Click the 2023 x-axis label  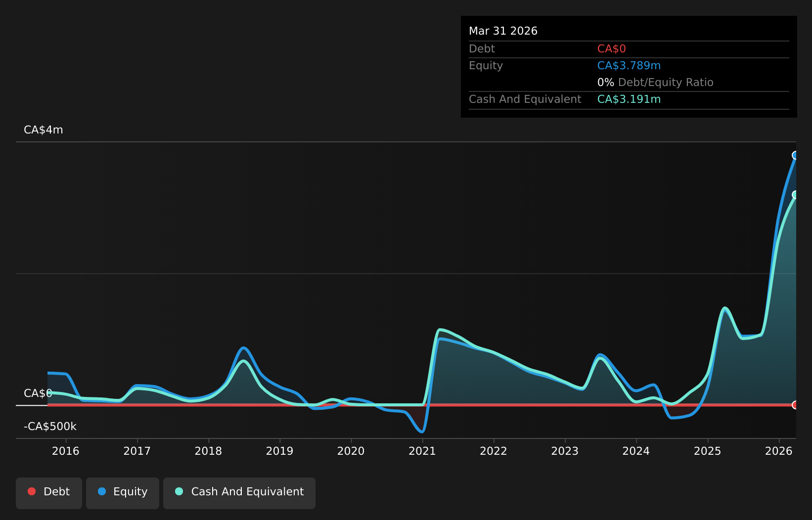point(565,451)
